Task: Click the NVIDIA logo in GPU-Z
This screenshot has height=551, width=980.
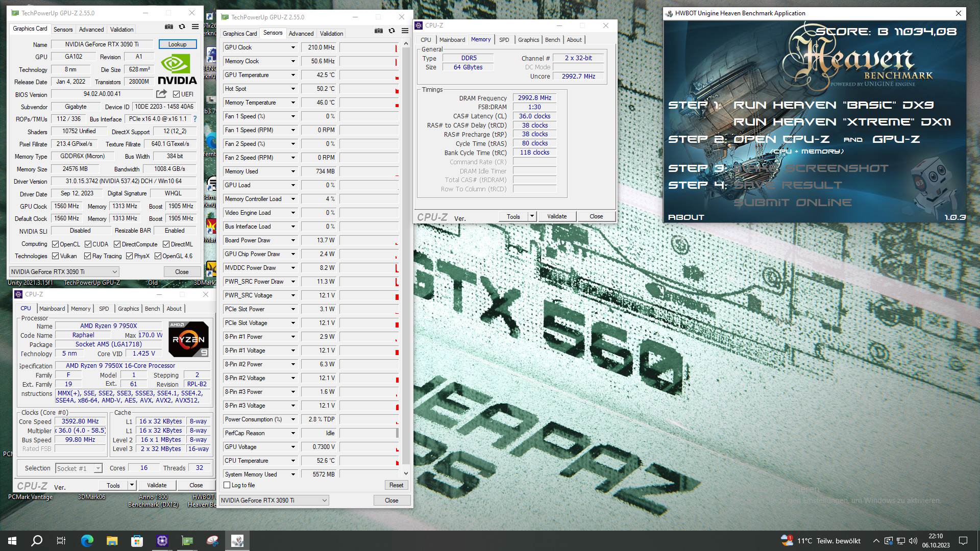Action: tap(177, 69)
